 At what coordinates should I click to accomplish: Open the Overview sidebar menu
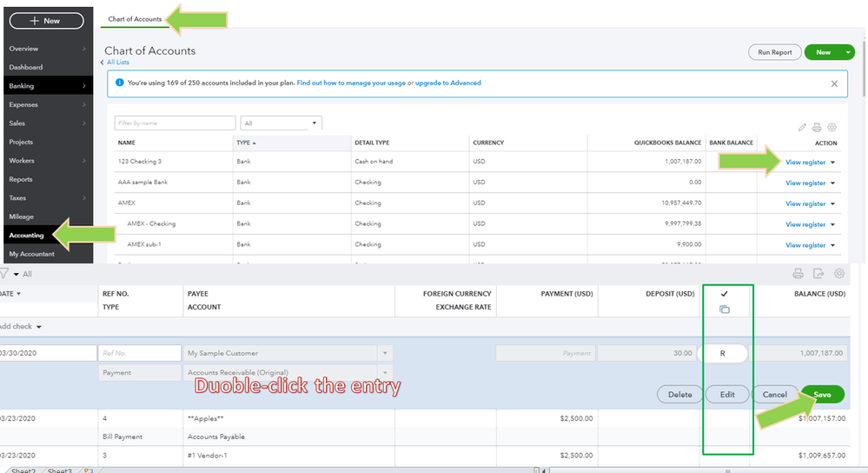click(48, 49)
